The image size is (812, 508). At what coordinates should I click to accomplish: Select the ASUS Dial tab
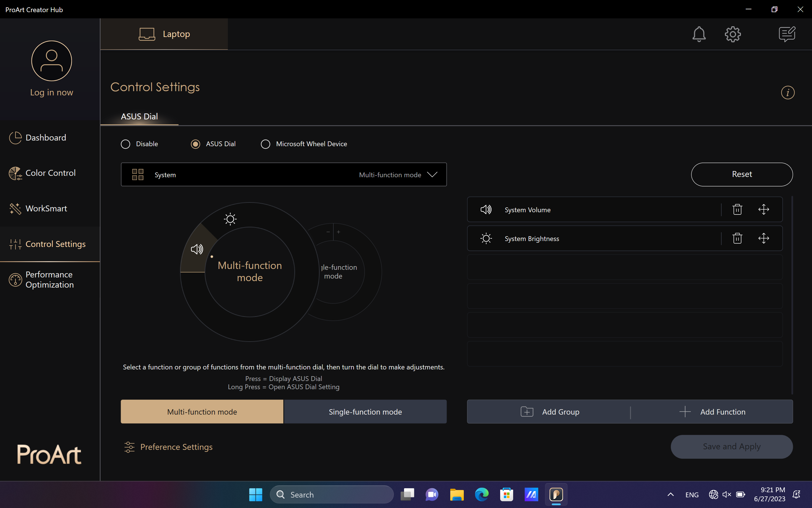(x=139, y=117)
